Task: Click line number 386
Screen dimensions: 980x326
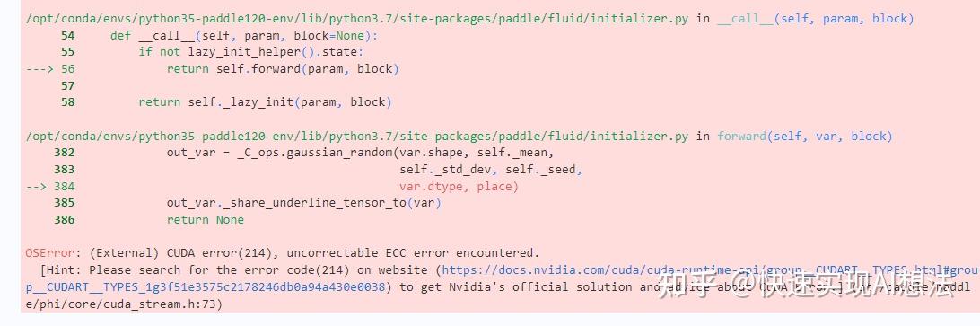Action: (65, 220)
